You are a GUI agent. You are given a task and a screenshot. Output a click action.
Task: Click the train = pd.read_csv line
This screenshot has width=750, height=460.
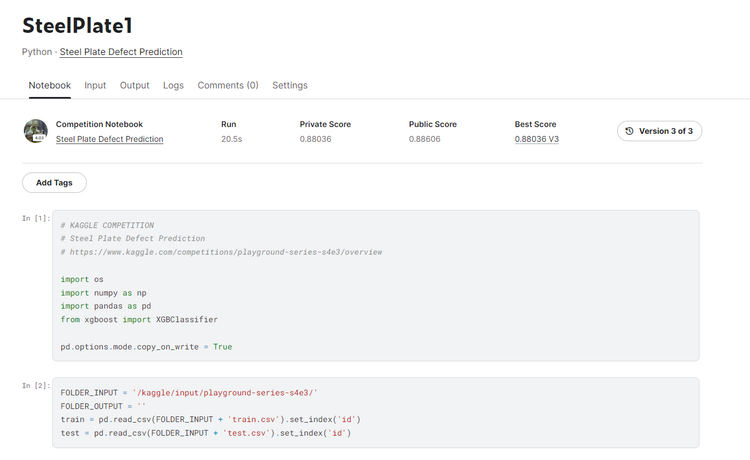(210, 419)
